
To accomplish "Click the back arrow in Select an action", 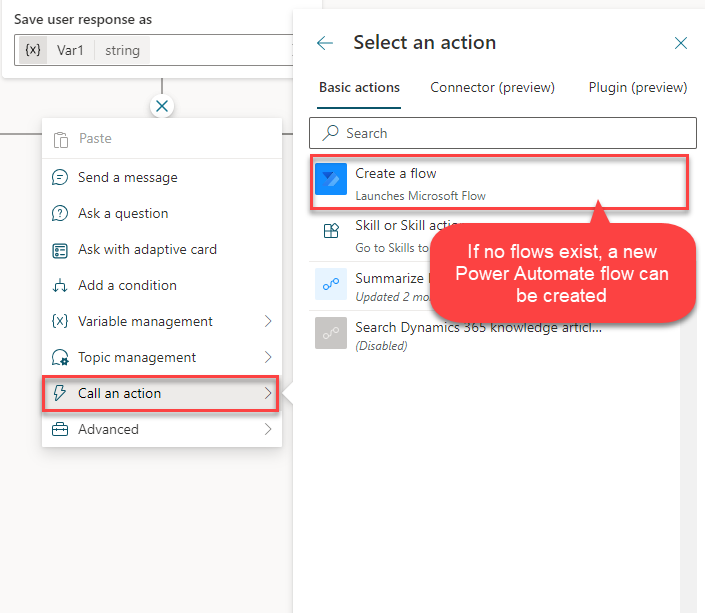I will pyautogui.click(x=324, y=43).
